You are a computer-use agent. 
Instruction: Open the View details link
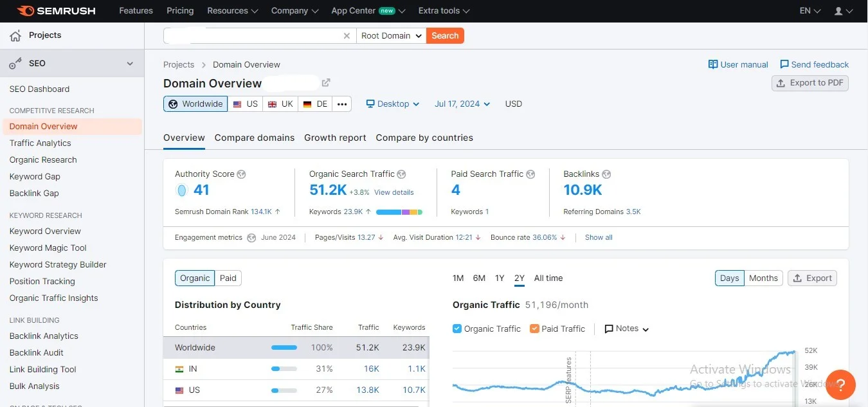(394, 192)
